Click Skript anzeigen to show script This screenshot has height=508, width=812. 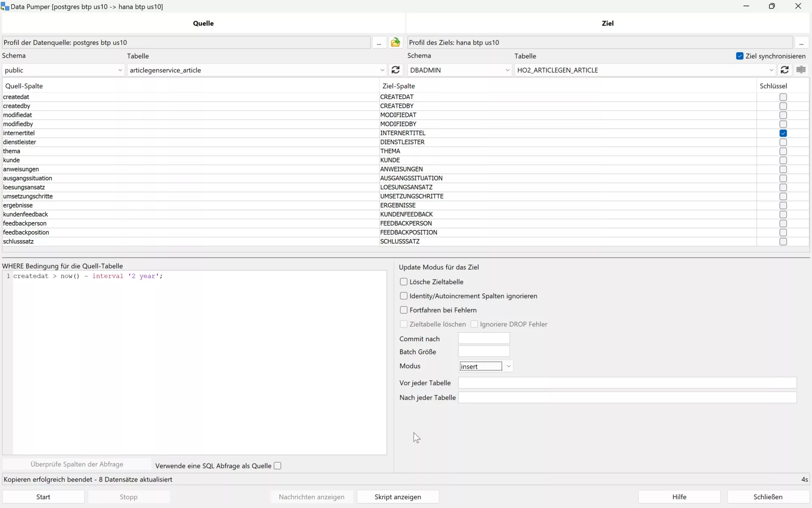[398, 496]
